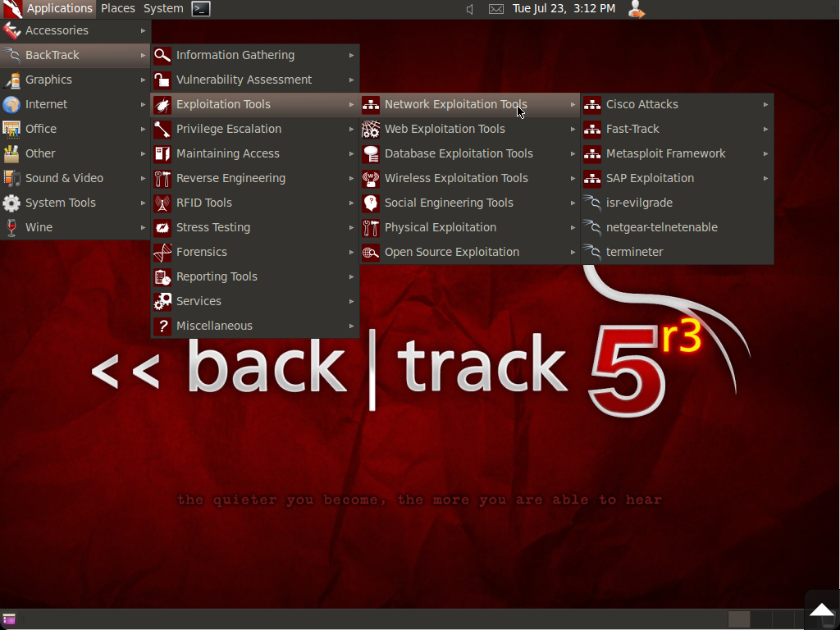Click the Sound & Video icon
The width and height of the screenshot is (840, 630).
pos(11,178)
